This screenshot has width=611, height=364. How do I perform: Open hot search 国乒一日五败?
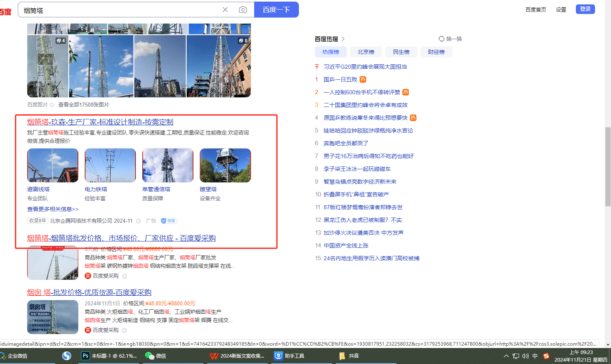click(x=340, y=79)
